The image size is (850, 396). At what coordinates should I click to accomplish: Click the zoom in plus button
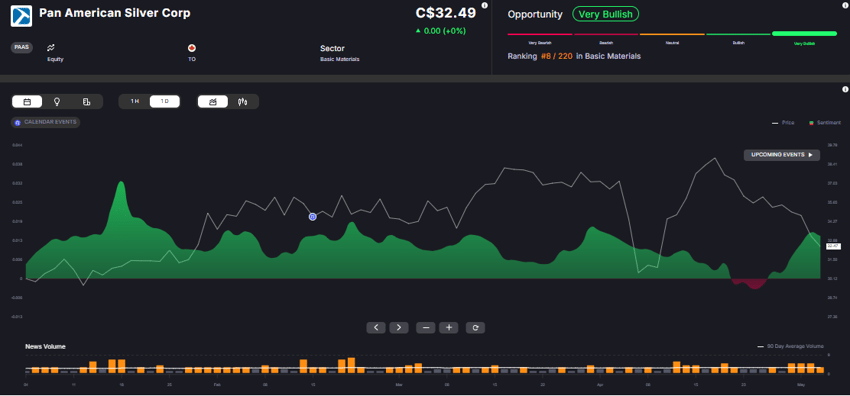tap(449, 327)
